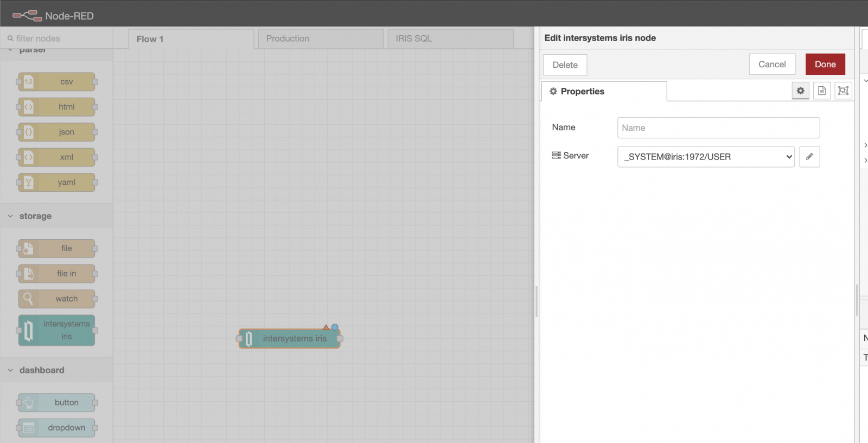The height and width of the screenshot is (443, 868).
Task: Click the Delete button
Action: [565, 65]
